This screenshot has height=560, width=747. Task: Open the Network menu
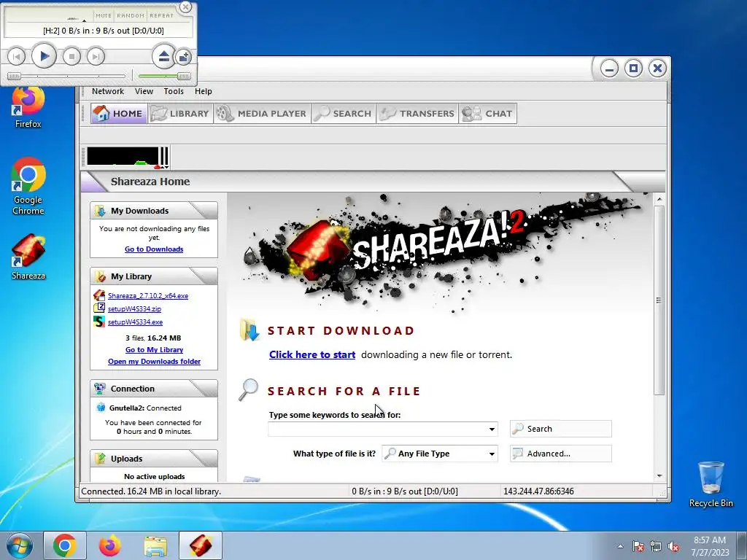108,91
